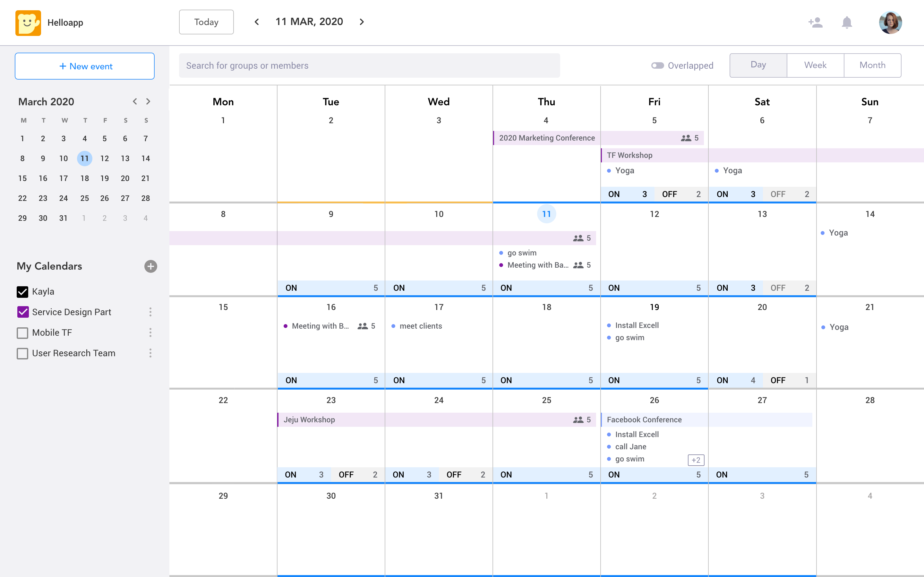Click the search groups or members field
The width and height of the screenshot is (924, 577).
tap(369, 66)
